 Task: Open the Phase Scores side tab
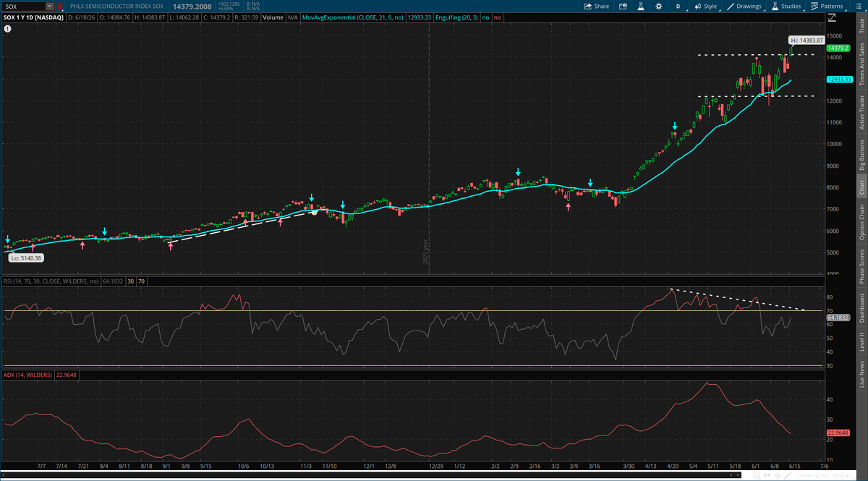pyautogui.click(x=861, y=266)
